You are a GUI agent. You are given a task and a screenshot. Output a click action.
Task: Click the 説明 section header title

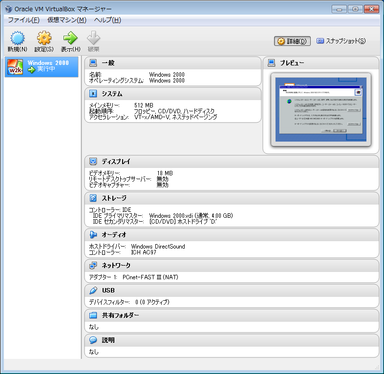click(x=108, y=340)
